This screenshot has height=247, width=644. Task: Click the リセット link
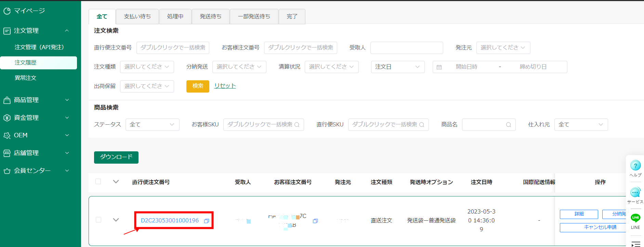225,86
